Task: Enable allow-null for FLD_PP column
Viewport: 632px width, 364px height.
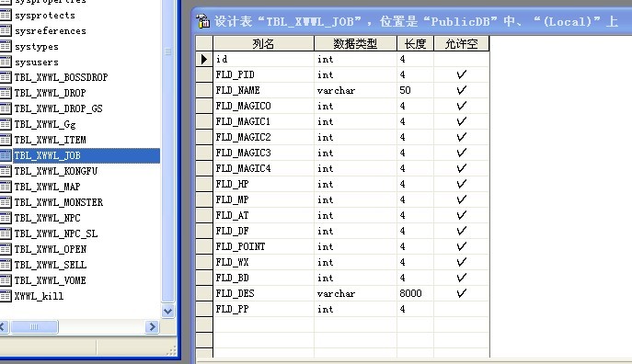Action: coord(462,309)
